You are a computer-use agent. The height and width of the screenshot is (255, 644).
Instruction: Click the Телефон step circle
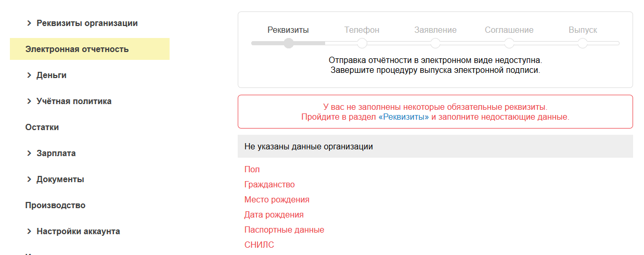click(x=362, y=43)
